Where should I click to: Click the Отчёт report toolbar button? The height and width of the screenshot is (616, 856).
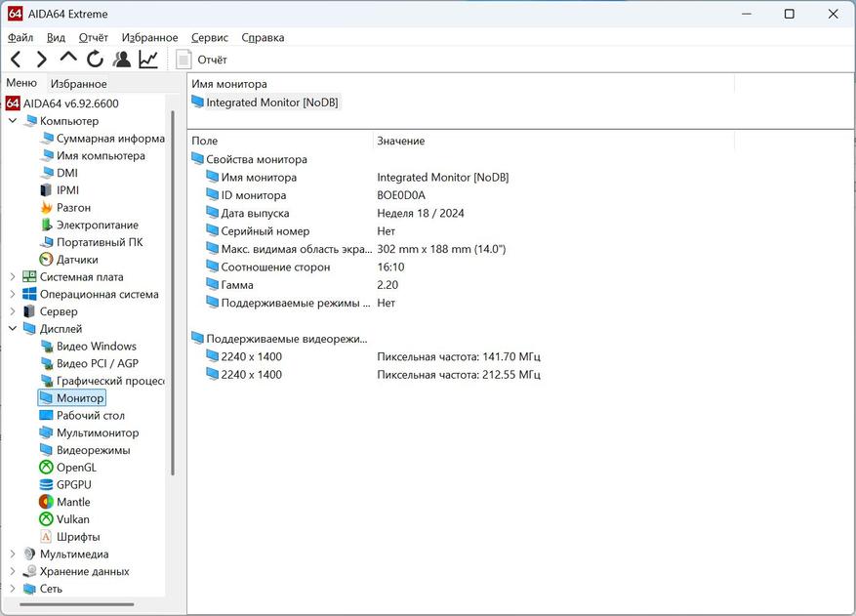point(201,60)
